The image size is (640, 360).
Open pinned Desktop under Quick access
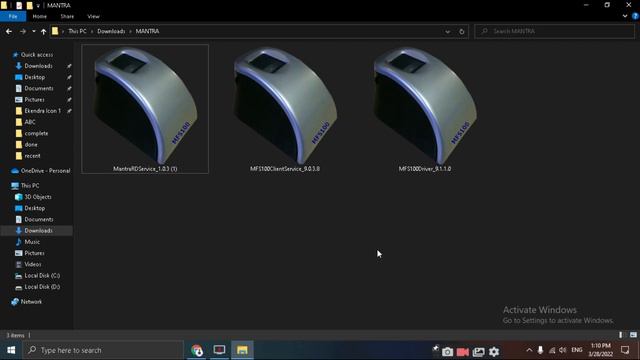click(x=35, y=77)
